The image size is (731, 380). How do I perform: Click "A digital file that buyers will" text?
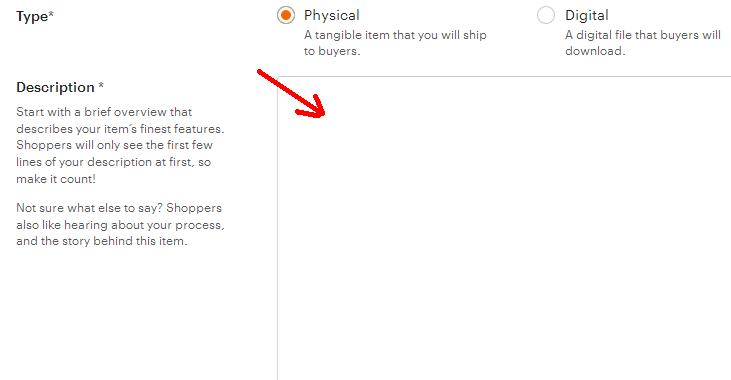[x=643, y=35]
